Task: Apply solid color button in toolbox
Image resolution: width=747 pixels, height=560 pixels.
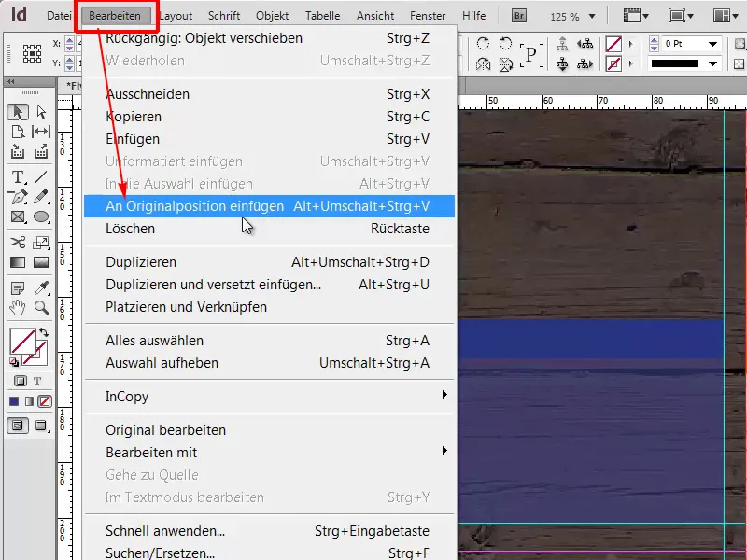Action: pos(14,401)
